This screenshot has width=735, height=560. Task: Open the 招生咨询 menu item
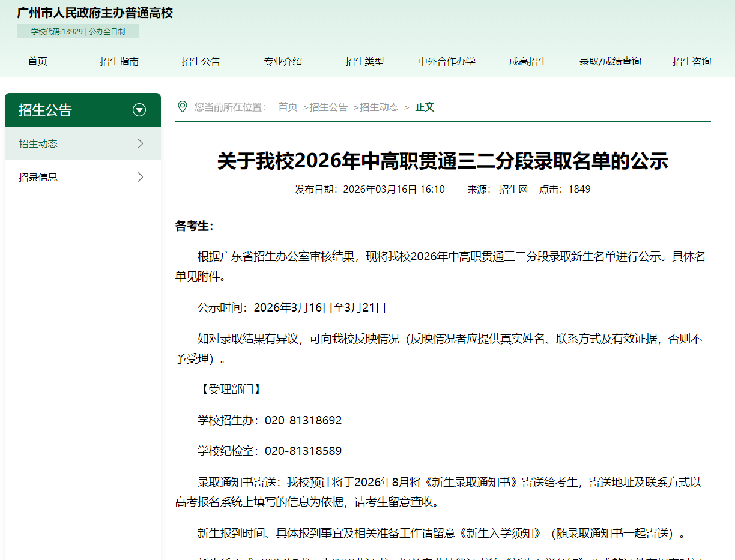click(691, 61)
